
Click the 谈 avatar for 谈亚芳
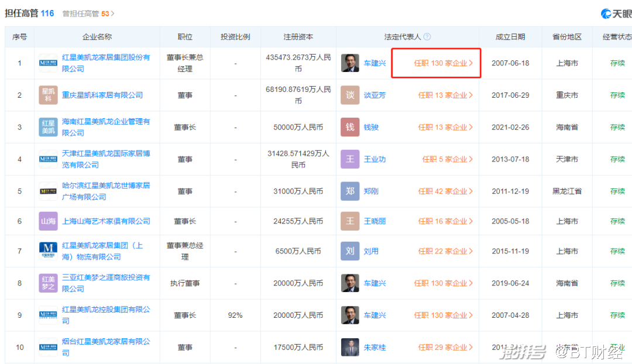[x=350, y=95]
